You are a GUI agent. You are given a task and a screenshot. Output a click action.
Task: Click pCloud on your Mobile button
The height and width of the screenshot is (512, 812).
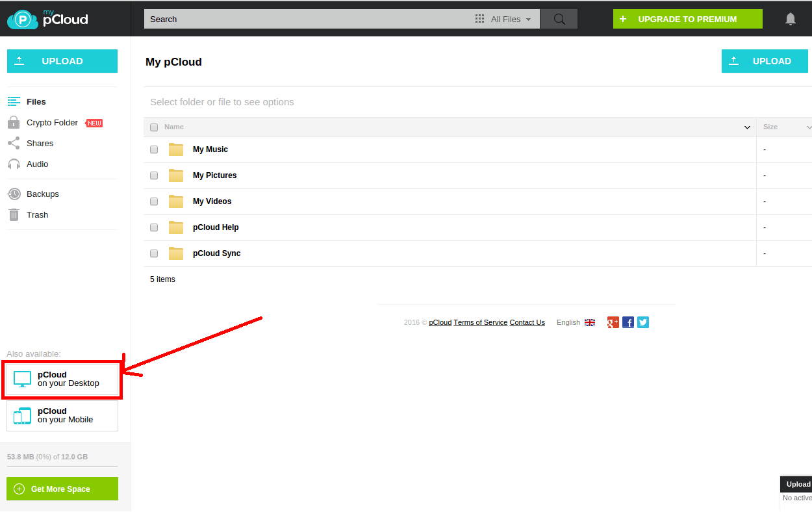[62, 416]
